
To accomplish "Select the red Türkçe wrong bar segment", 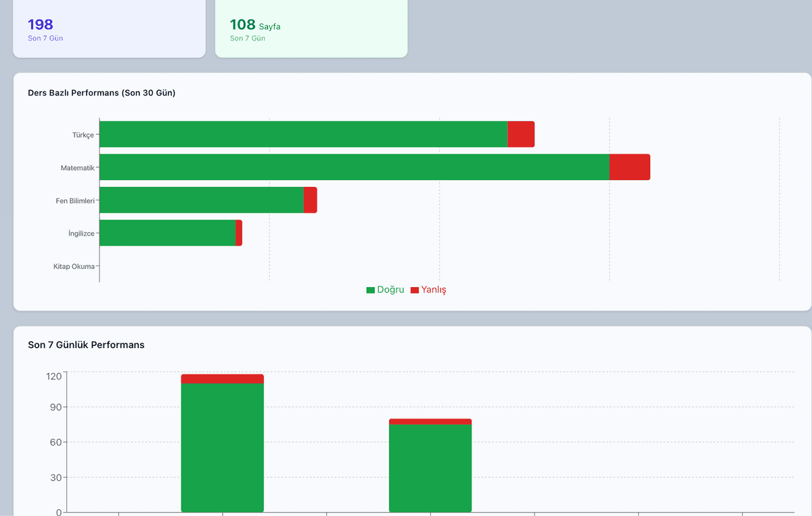I will coord(520,134).
